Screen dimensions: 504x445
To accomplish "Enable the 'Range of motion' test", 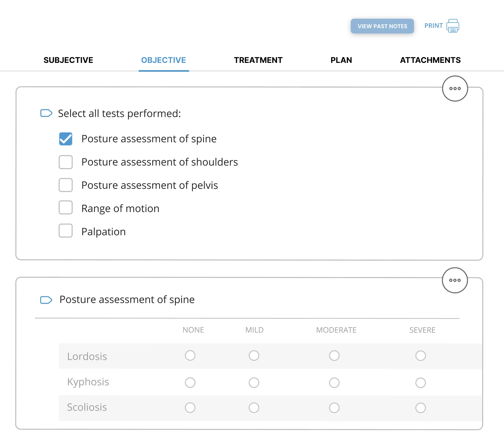I will (x=65, y=208).
